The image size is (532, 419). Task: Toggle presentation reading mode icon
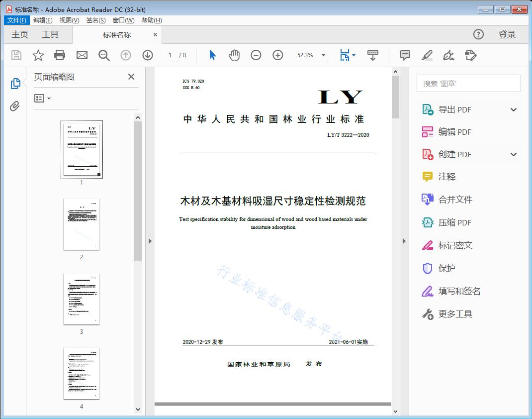coord(373,55)
